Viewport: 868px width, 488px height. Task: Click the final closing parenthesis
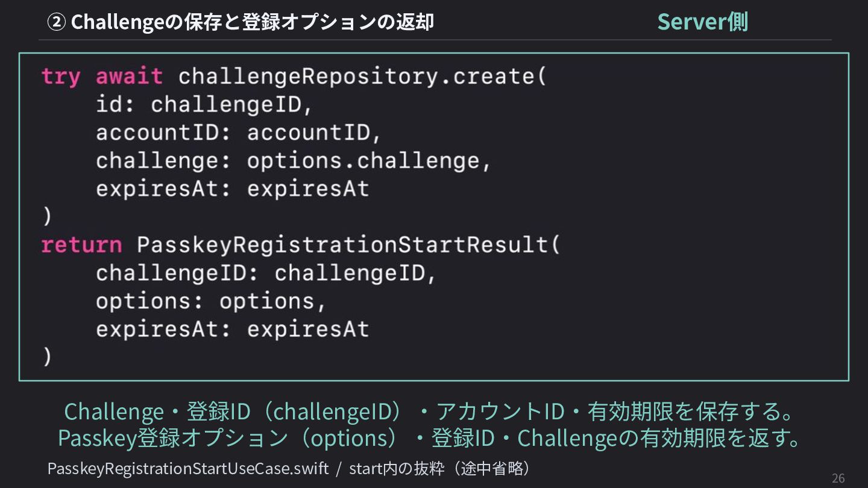(x=47, y=356)
